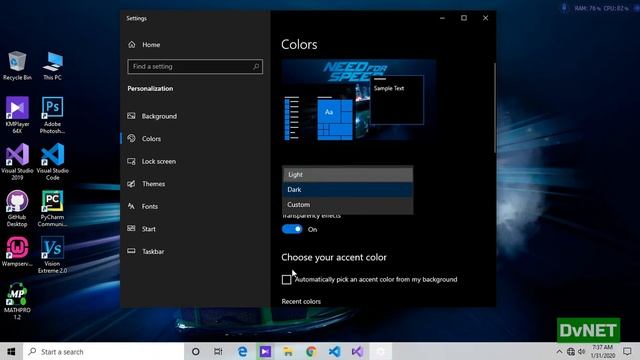Click the taskbar clock and date

point(602,351)
